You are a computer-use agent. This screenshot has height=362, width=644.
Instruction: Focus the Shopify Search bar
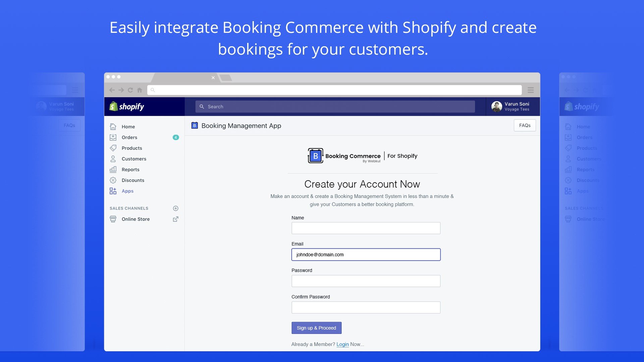[x=335, y=107]
